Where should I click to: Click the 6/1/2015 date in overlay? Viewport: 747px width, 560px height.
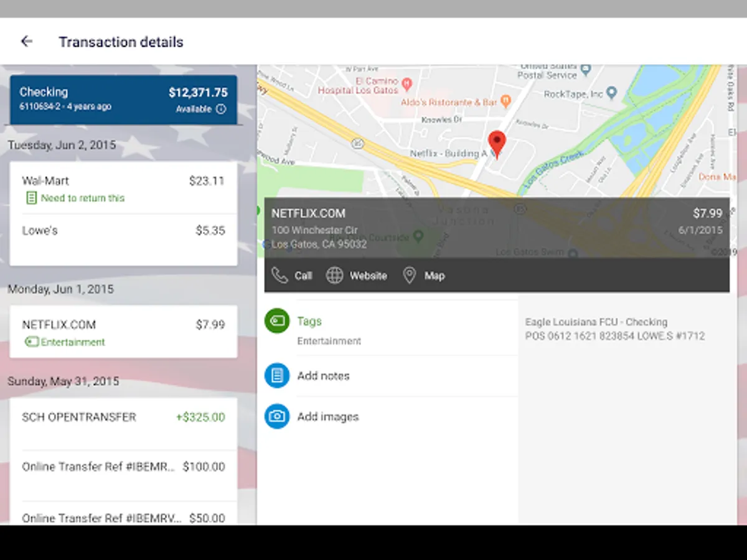pos(700,230)
